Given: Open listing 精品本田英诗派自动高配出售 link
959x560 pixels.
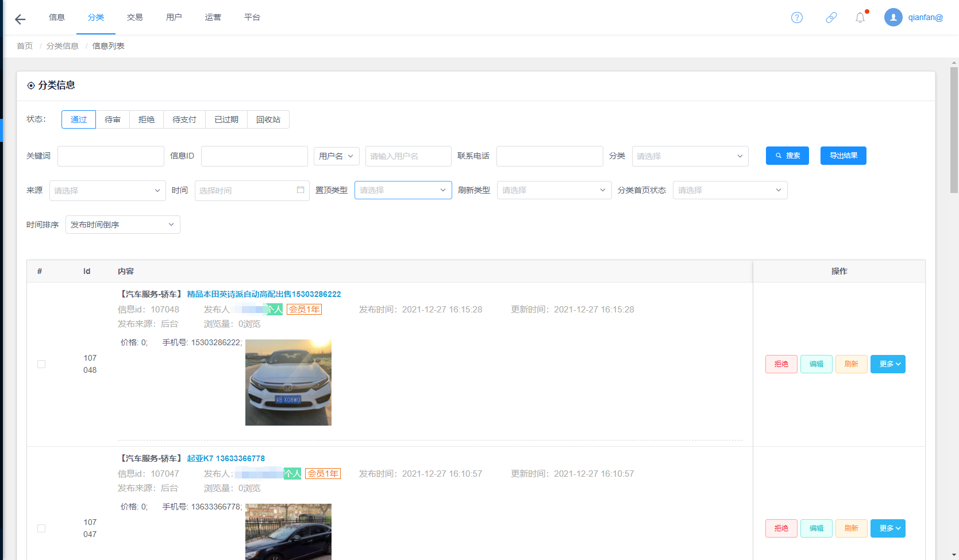Looking at the screenshot, I should 264,294.
